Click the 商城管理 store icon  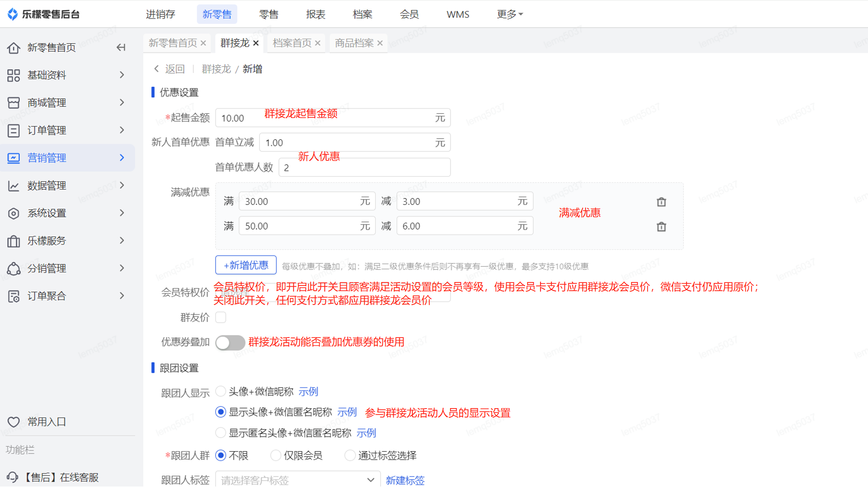(x=13, y=103)
